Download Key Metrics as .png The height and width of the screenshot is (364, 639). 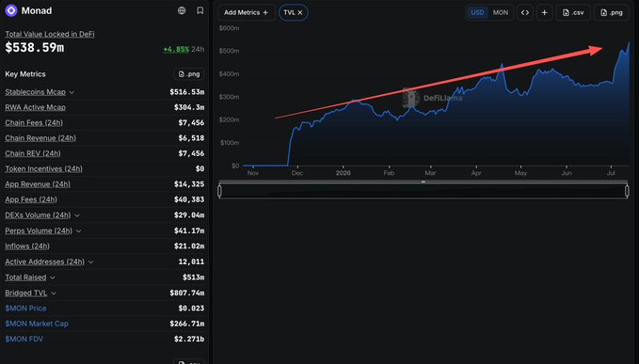click(x=189, y=74)
